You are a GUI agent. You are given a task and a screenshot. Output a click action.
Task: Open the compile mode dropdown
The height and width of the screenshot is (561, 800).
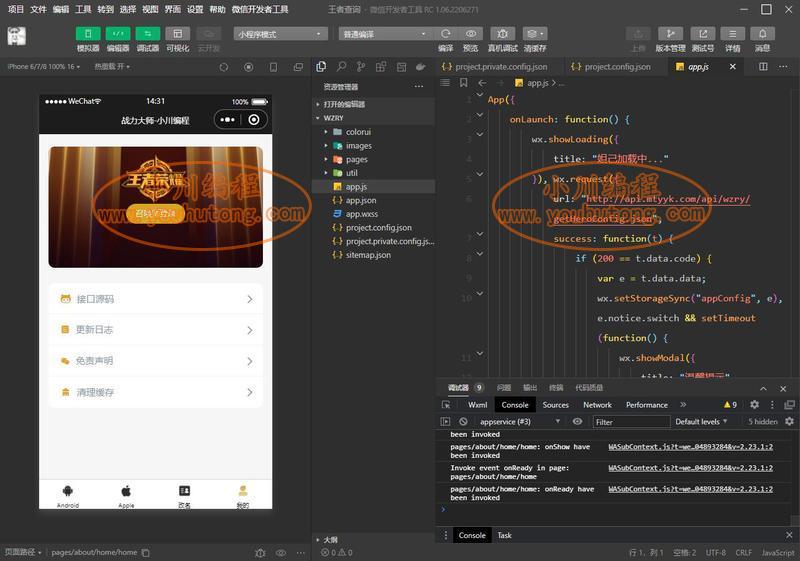(384, 34)
